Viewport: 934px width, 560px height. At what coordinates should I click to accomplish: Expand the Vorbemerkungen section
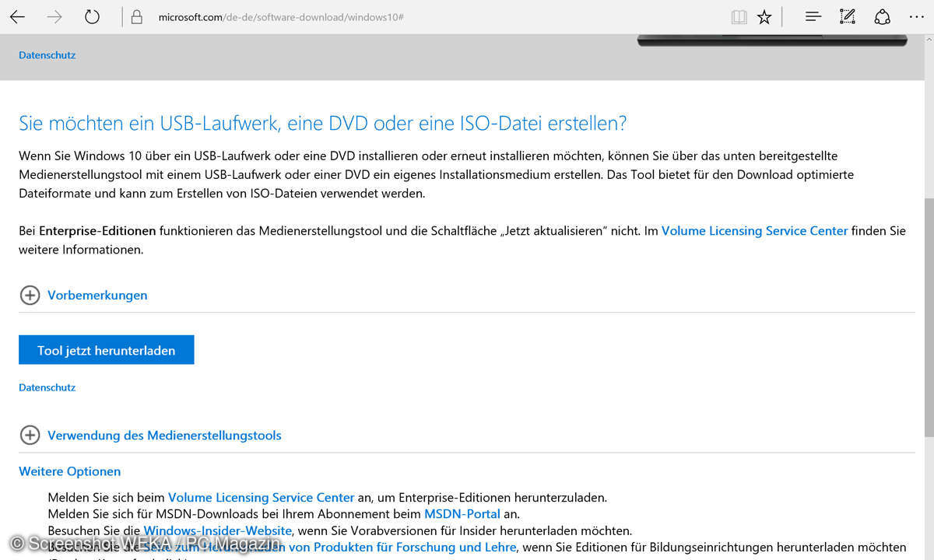83,295
